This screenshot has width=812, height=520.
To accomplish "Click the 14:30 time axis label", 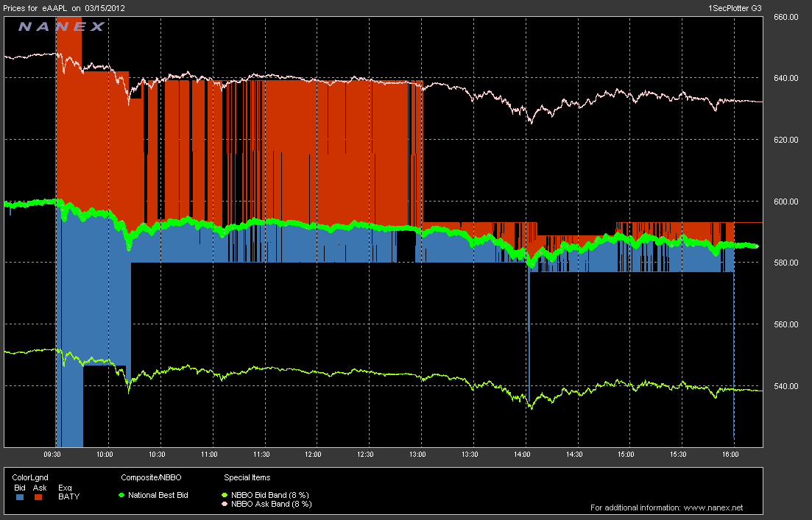I will (573, 455).
